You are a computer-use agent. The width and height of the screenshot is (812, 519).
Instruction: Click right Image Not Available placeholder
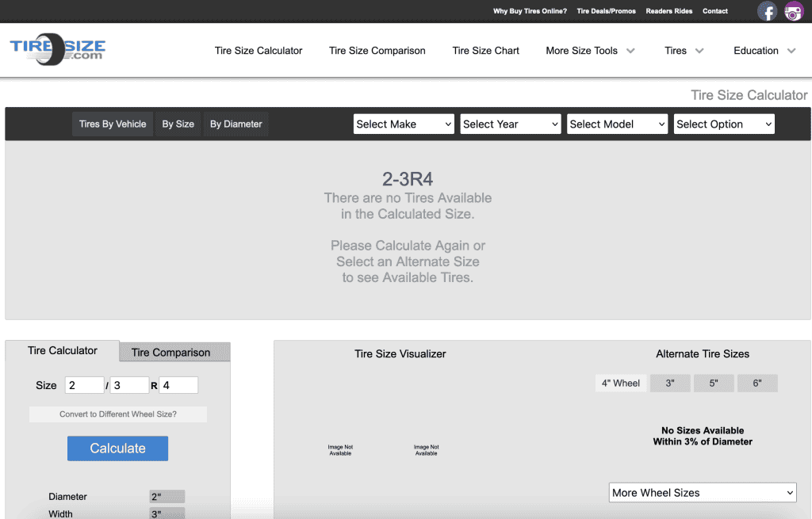426,450
